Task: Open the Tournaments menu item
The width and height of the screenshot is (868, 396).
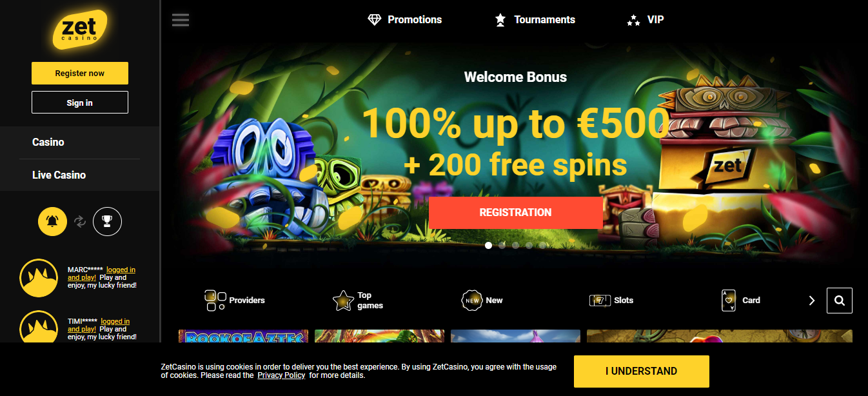Action: pyautogui.click(x=535, y=20)
